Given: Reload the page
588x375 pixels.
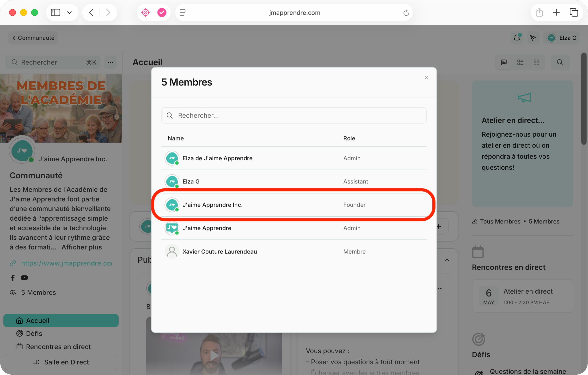Looking at the screenshot, I should coord(406,12).
